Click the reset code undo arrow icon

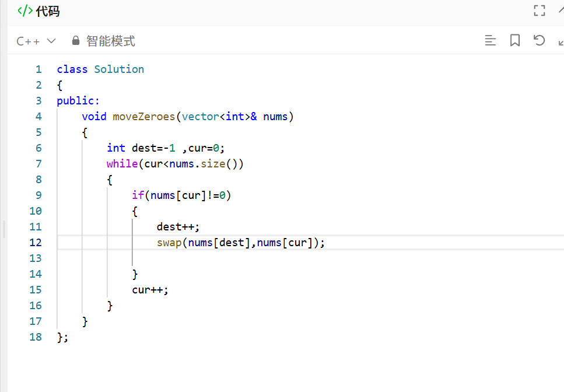click(x=539, y=40)
